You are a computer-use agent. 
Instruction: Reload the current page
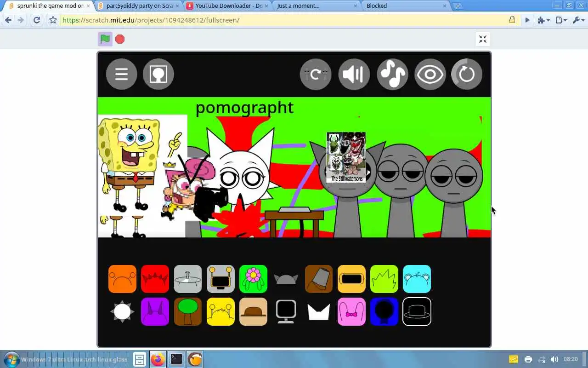pos(37,20)
